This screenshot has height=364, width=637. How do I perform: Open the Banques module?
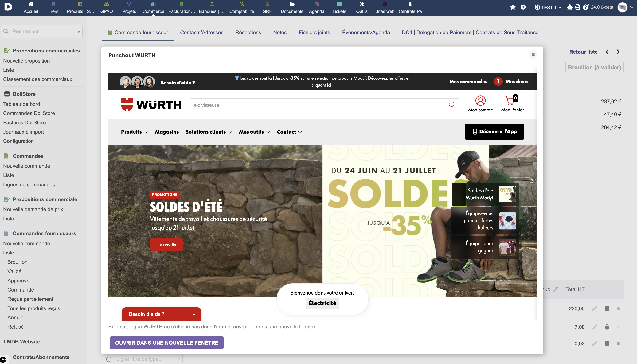[x=212, y=8]
